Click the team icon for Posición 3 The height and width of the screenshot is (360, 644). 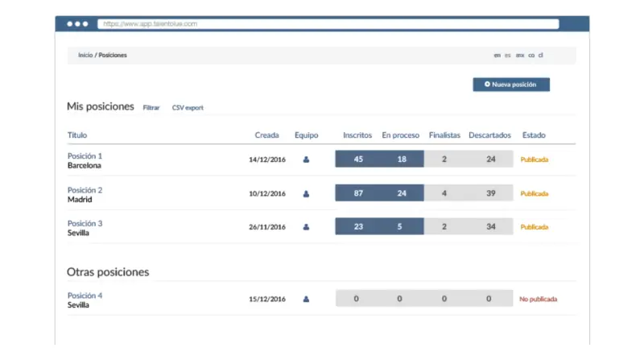pyautogui.click(x=306, y=227)
